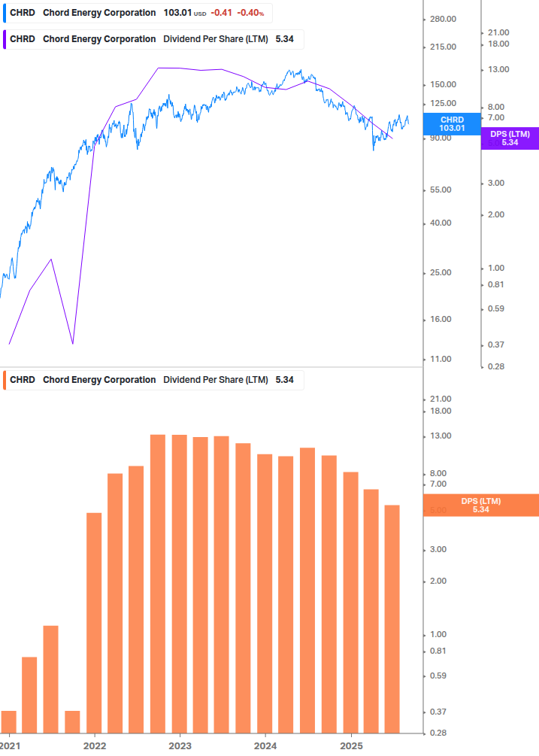Click the 2025 label on the time axis
The width and height of the screenshot is (539, 756).
click(x=351, y=746)
